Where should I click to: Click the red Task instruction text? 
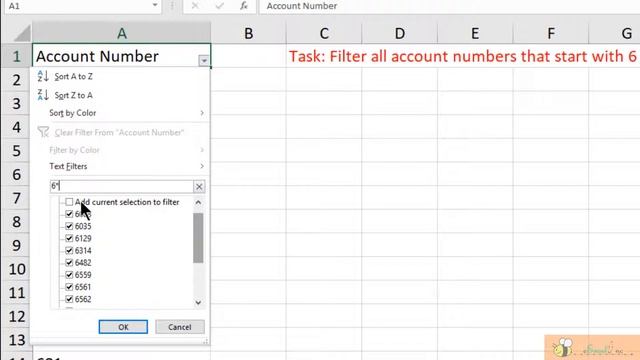pos(463,56)
